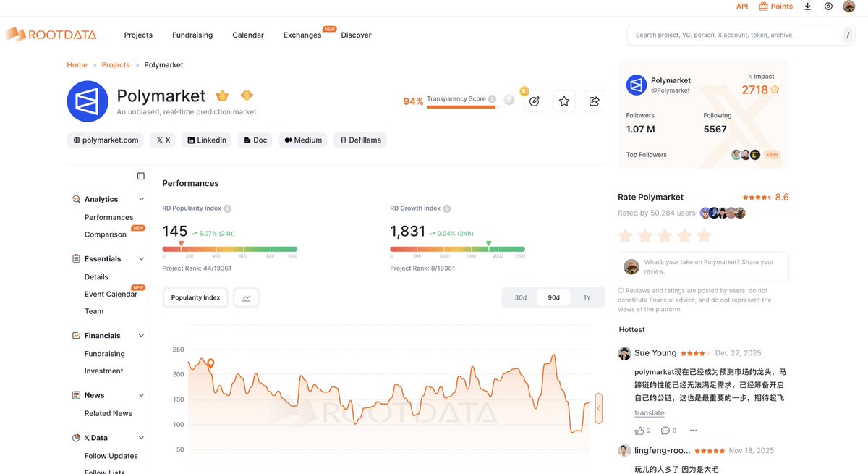Click the rated-by users avatar group

coord(723,213)
